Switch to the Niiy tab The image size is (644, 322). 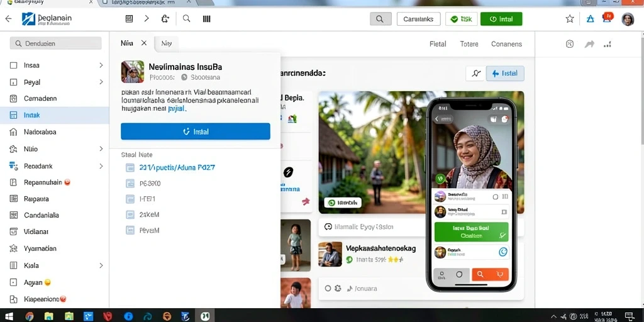[x=166, y=43]
